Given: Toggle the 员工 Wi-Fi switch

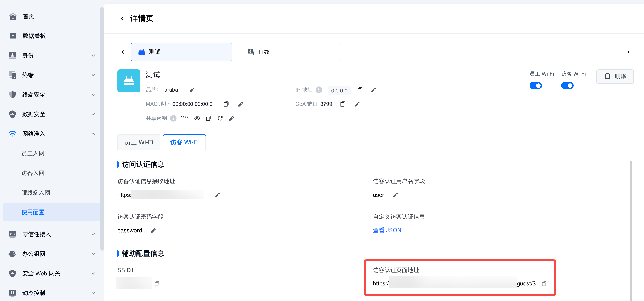Looking at the screenshot, I should coord(536,86).
